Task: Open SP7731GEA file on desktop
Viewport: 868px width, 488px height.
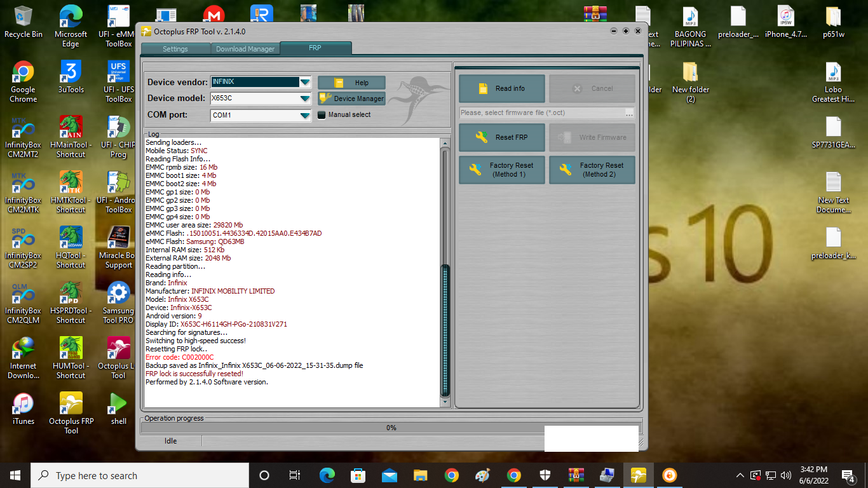Action: [x=834, y=132]
